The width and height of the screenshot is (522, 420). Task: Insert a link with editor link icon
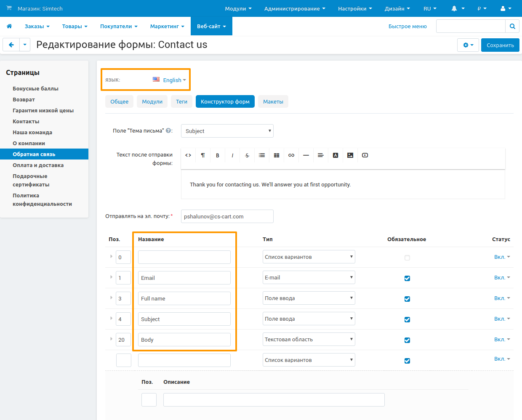[291, 155]
